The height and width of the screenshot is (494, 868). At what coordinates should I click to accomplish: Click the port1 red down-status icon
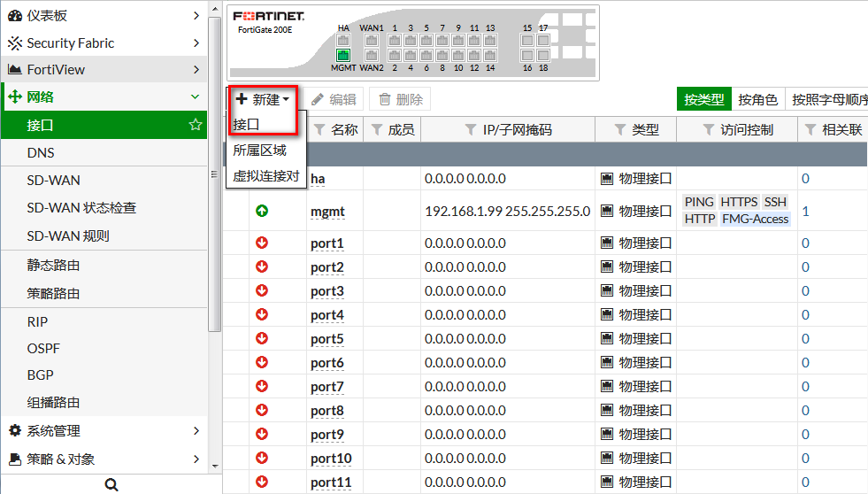pos(262,243)
